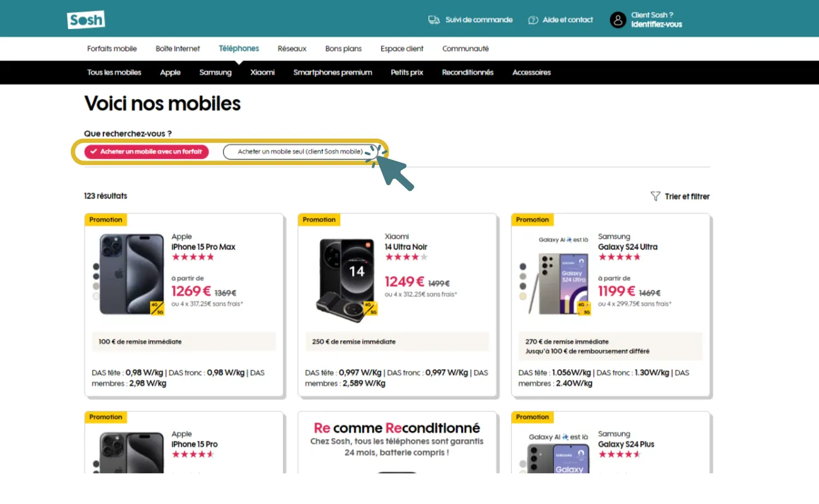Click the 1249 € price
The width and height of the screenshot is (819, 504).
pyautogui.click(x=404, y=282)
